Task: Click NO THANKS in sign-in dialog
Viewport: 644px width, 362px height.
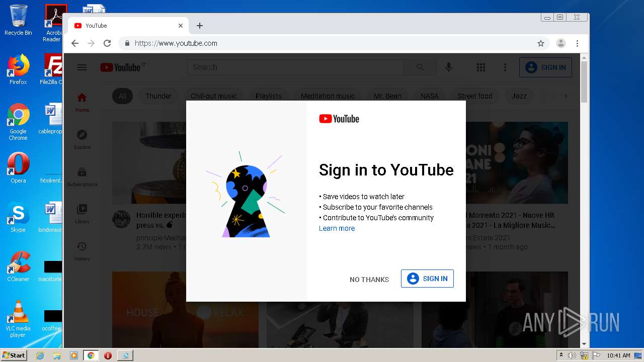Action: coord(369,280)
